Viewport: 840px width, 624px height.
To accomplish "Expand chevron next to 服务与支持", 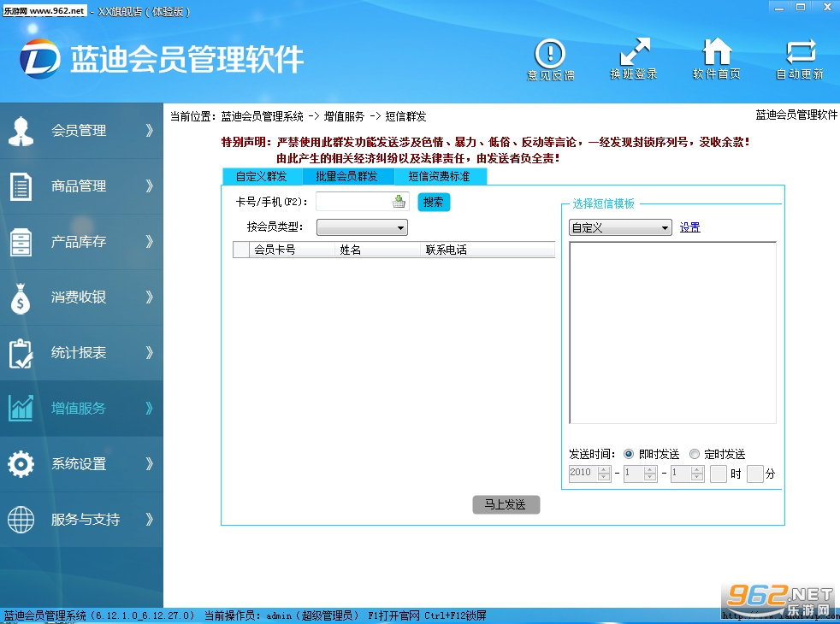I will 150,519.
